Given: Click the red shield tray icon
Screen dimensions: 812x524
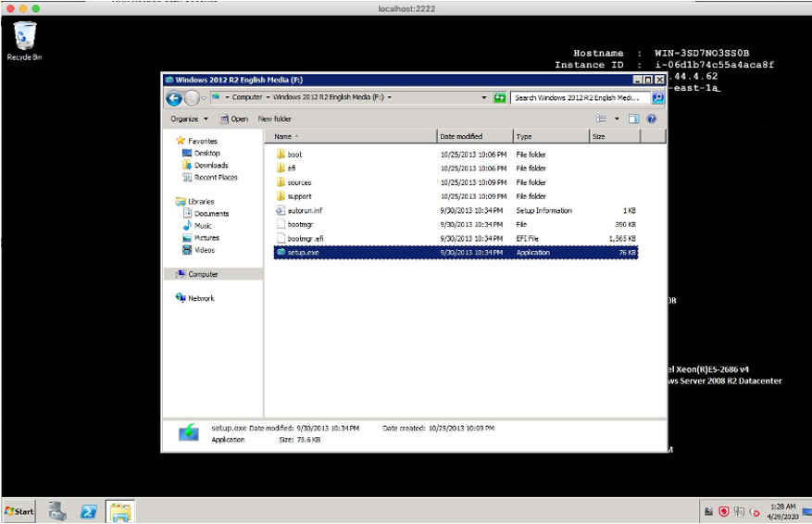Looking at the screenshot, I should tap(724, 512).
